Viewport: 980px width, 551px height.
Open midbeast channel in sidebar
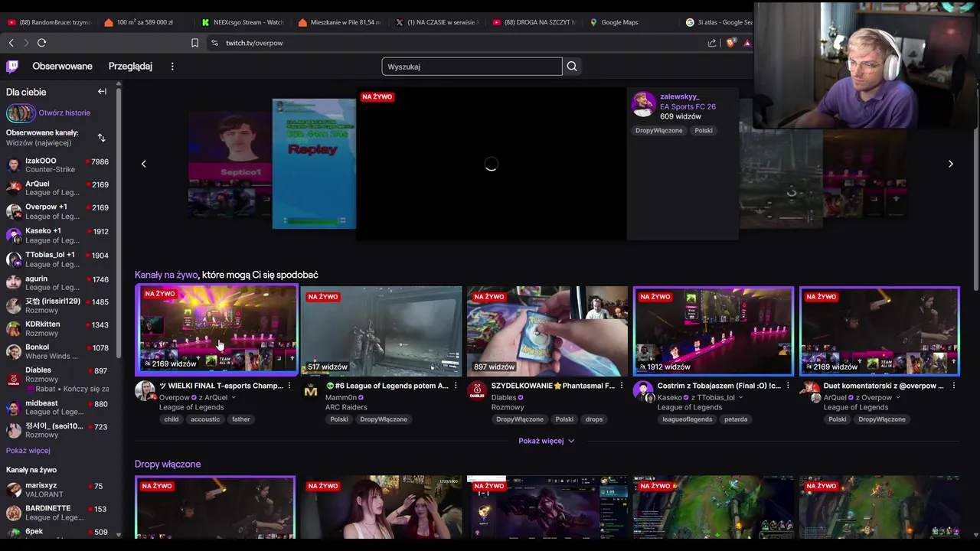point(60,408)
